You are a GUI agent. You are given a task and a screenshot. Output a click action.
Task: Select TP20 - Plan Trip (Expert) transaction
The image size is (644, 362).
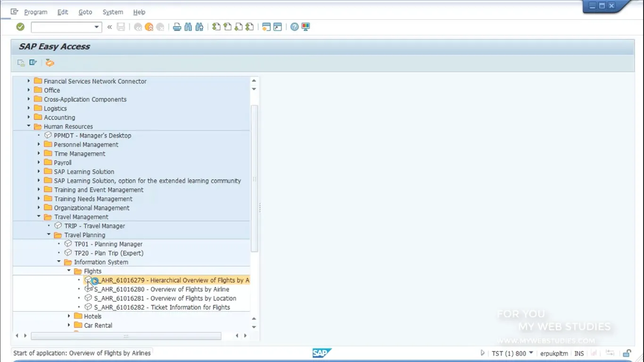(109, 253)
